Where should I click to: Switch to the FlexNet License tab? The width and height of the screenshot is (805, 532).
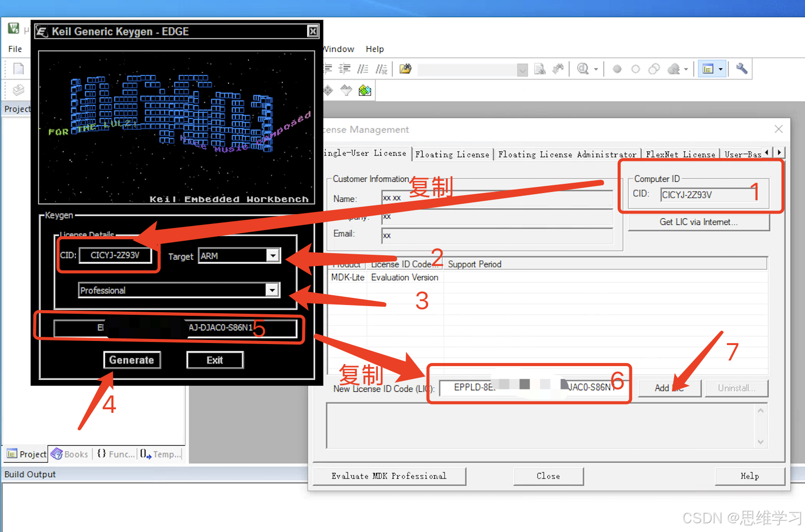pos(681,154)
